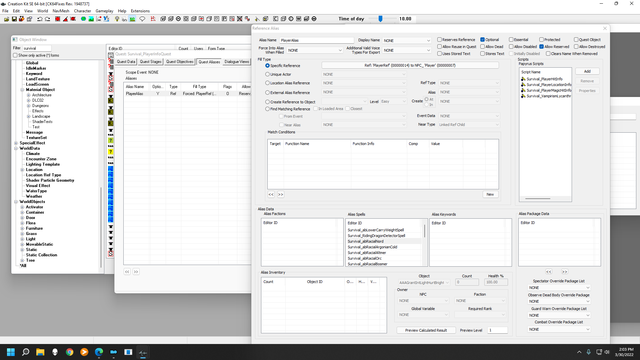The image size is (640, 360).
Task: Select the Find Matching Reference radio button
Action: click(267, 109)
